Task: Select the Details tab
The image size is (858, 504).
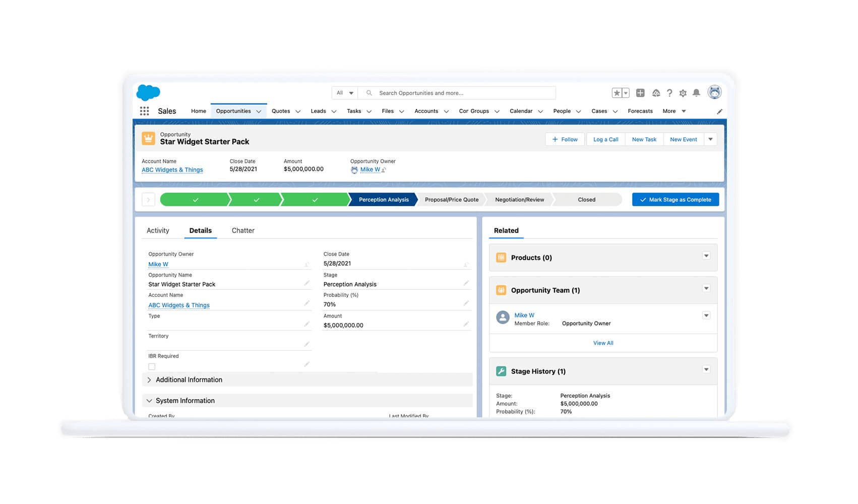Action: tap(200, 230)
